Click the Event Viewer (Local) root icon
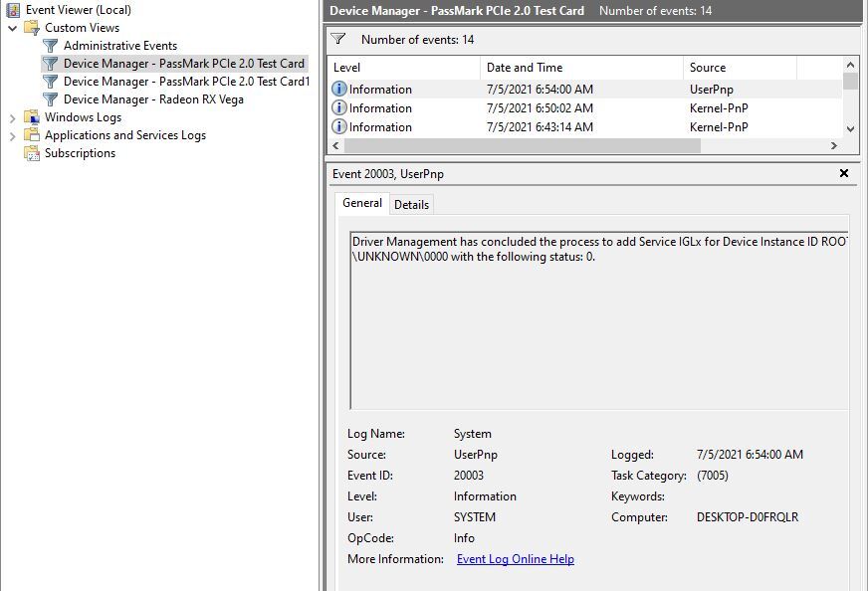Viewport: 868px width, 591px height. pos(13,9)
